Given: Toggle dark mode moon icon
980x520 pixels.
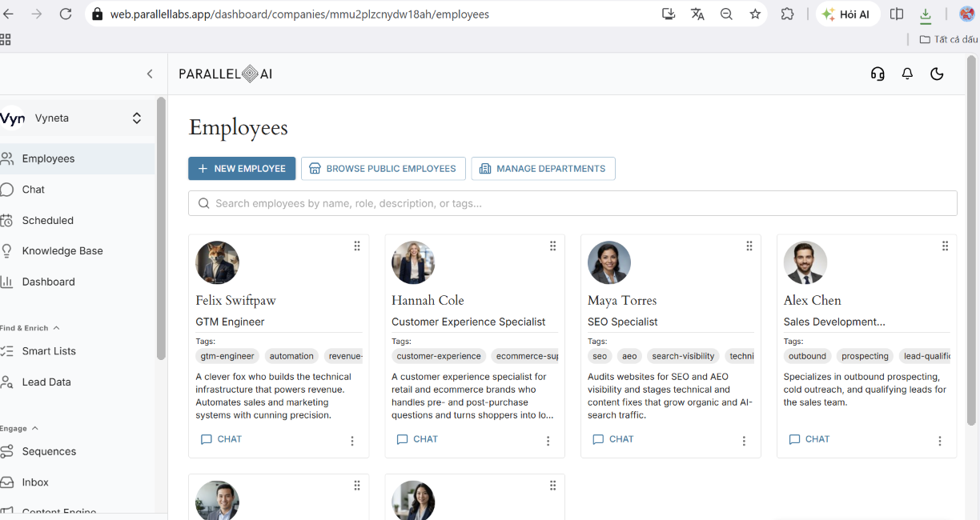Looking at the screenshot, I should coord(937,74).
